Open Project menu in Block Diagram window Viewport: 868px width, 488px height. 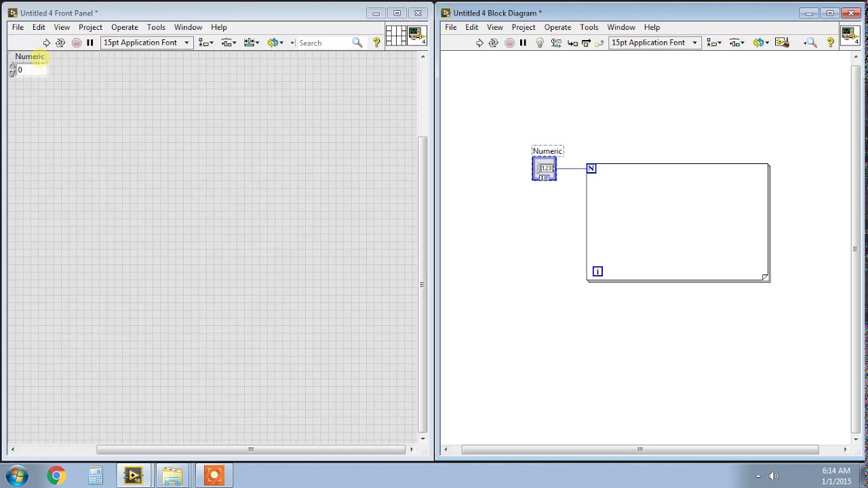[524, 27]
